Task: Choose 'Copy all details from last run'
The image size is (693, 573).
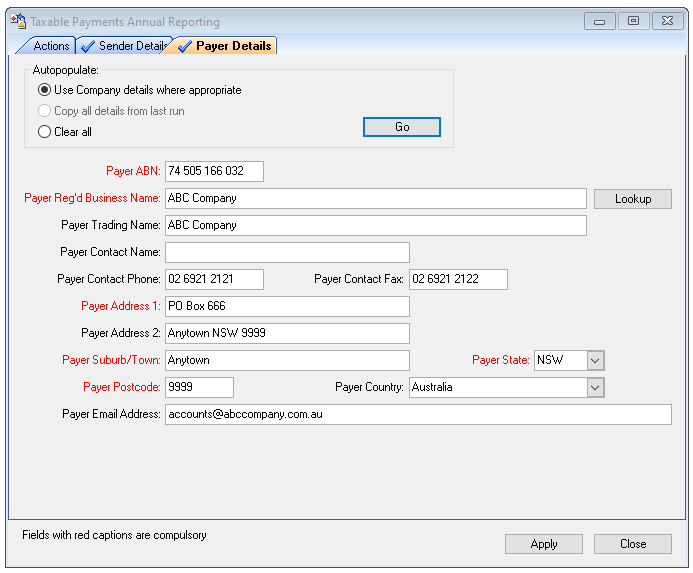Action: pos(44,111)
